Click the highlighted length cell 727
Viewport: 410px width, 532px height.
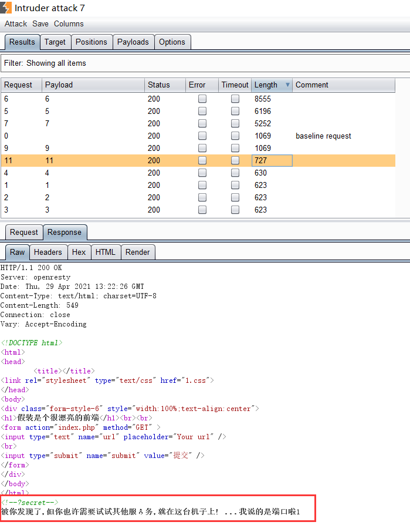pyautogui.click(x=272, y=160)
